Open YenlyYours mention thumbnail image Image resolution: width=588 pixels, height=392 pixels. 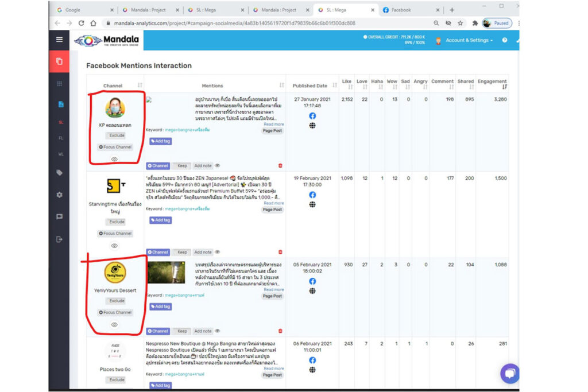[x=166, y=273]
